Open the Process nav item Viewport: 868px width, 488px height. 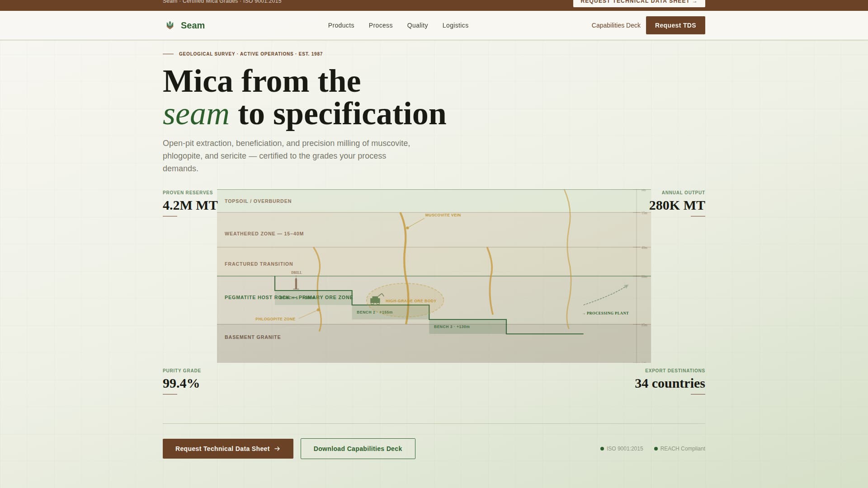(x=381, y=25)
